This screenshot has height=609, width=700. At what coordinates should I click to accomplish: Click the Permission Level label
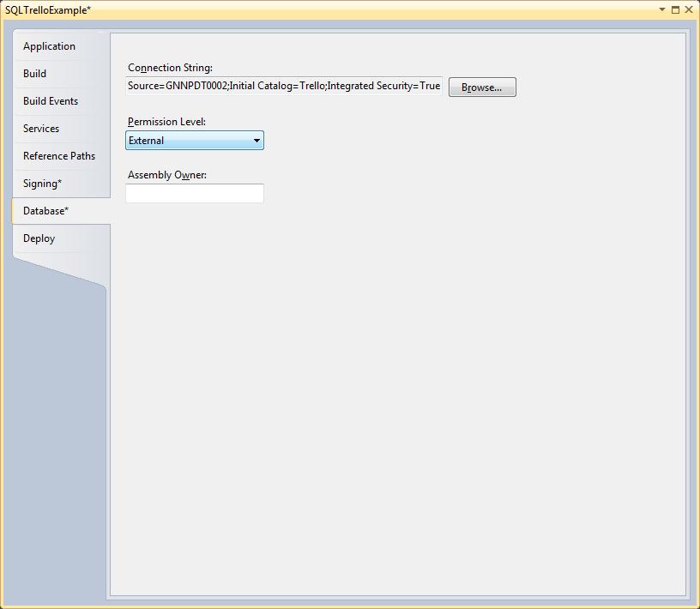click(x=166, y=122)
